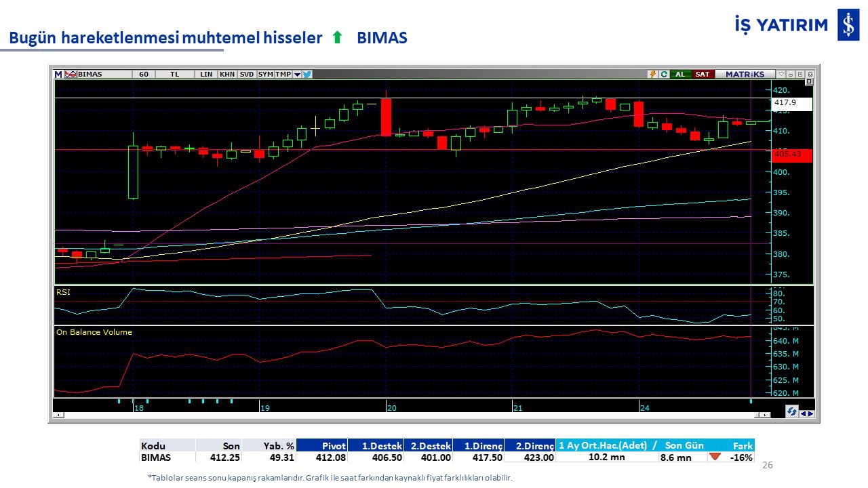Click the first resistance value 417.50
Screen dimensions: 868x488
[488, 457]
